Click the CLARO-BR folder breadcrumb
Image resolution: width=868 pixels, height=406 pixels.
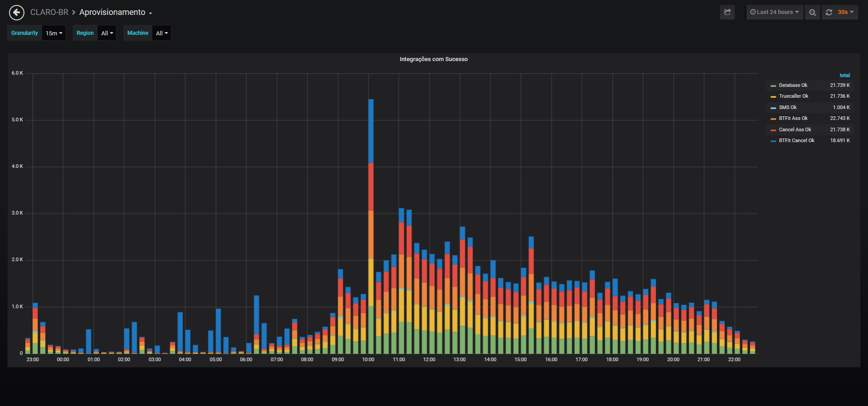pyautogui.click(x=49, y=12)
